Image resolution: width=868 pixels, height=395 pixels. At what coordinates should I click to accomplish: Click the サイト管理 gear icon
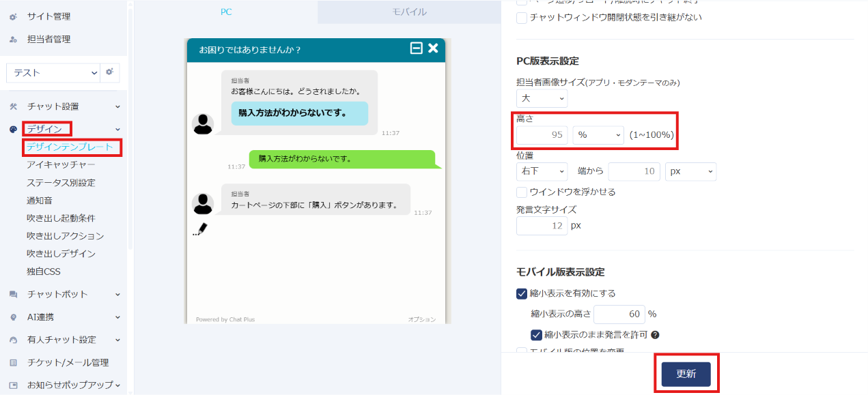tap(13, 16)
